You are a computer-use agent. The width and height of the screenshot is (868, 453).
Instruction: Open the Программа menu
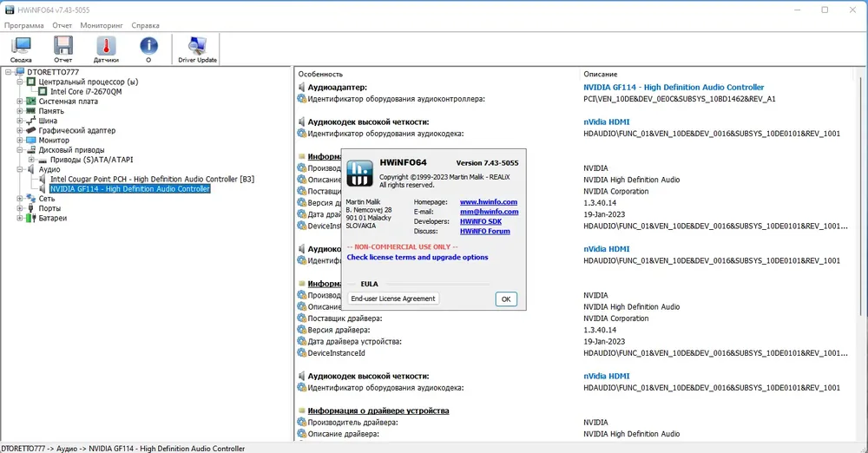pyautogui.click(x=23, y=25)
